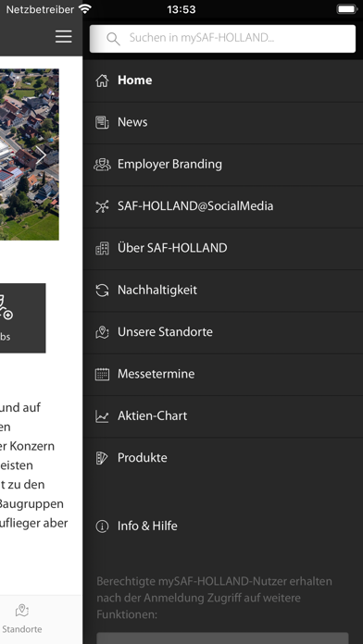Viewport: 363px width, 644px height.
Task: Tap the dark Jobs tile icon
Action: (x=6, y=307)
